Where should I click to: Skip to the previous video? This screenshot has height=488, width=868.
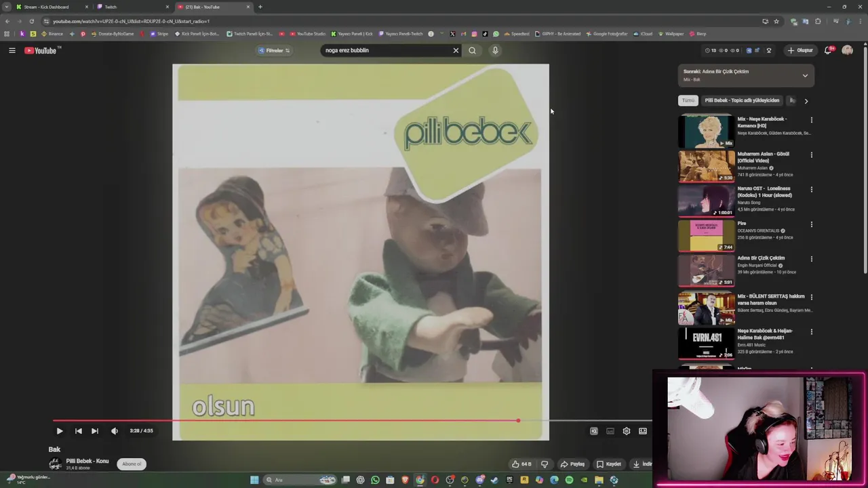pyautogui.click(x=78, y=431)
